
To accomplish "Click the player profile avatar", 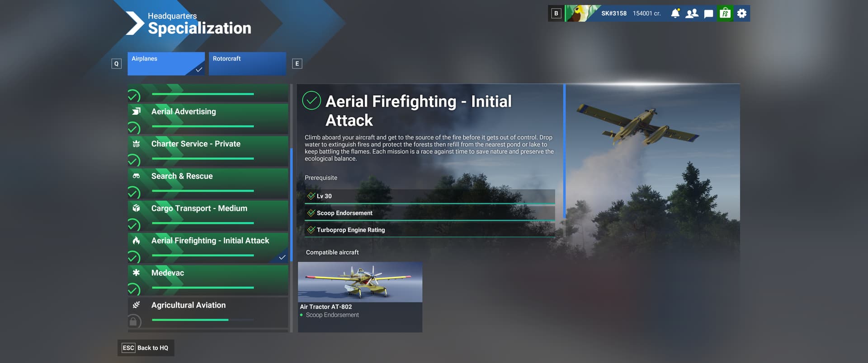I will tap(580, 14).
